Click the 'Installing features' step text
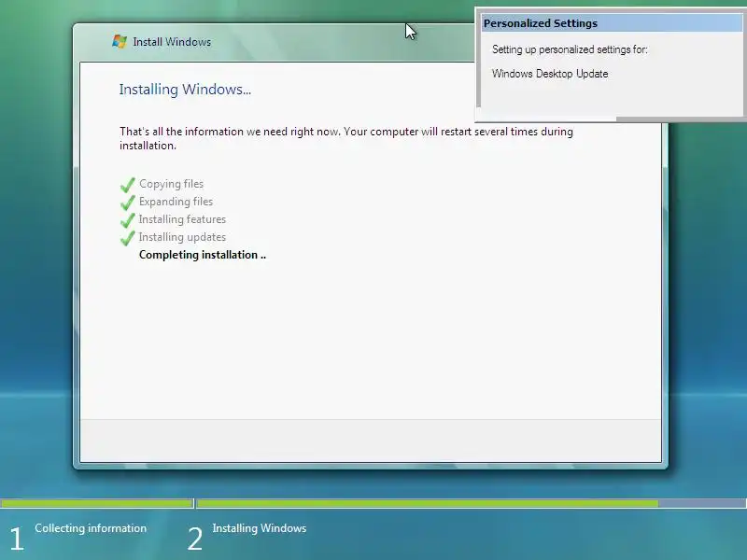The width and height of the screenshot is (747, 560). point(182,219)
